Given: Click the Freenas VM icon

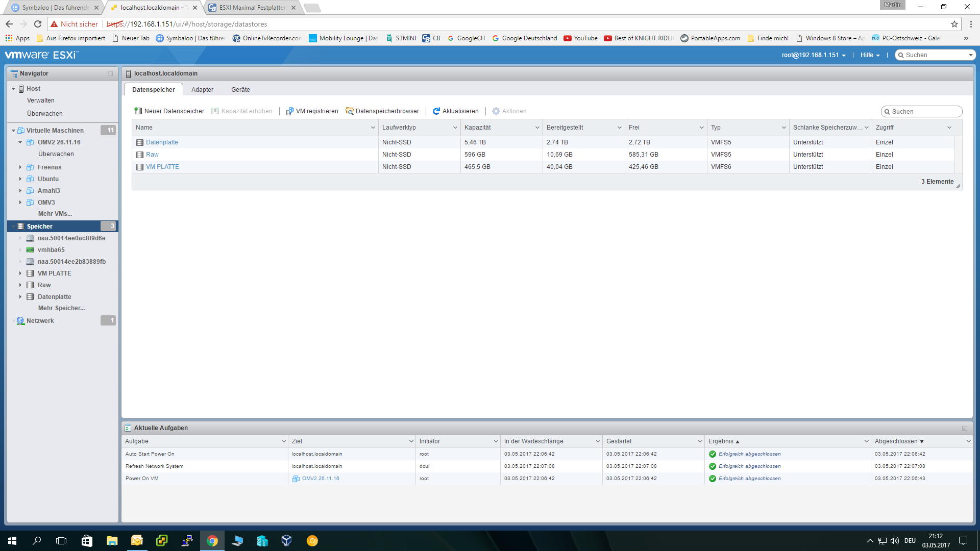Looking at the screenshot, I should click(31, 167).
